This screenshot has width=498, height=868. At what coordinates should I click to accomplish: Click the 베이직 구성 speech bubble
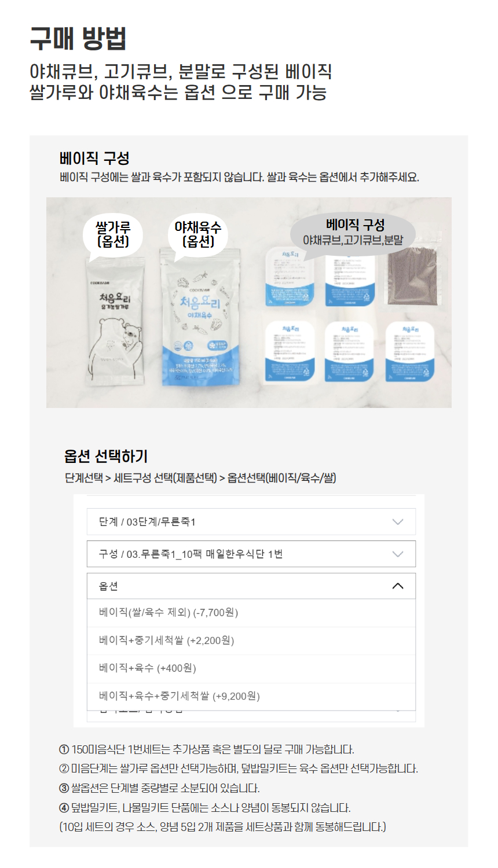353,232
